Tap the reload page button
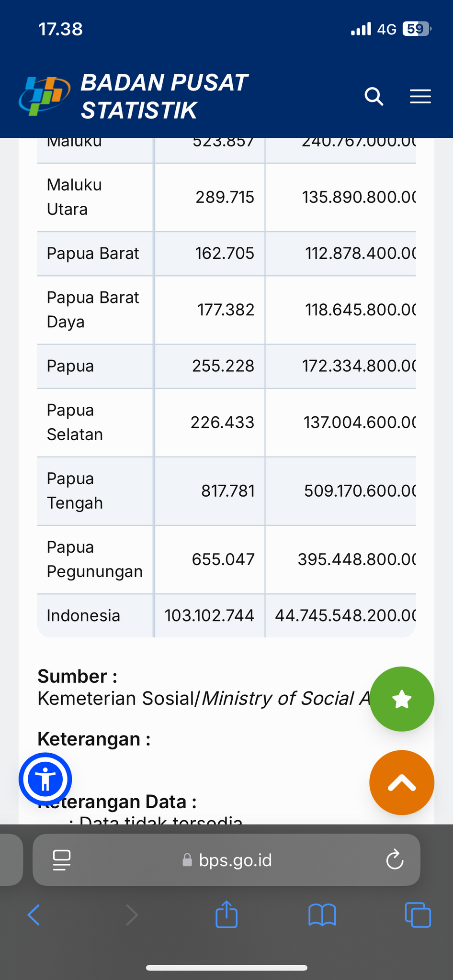Viewport: 453px width, 980px height. coord(394,859)
